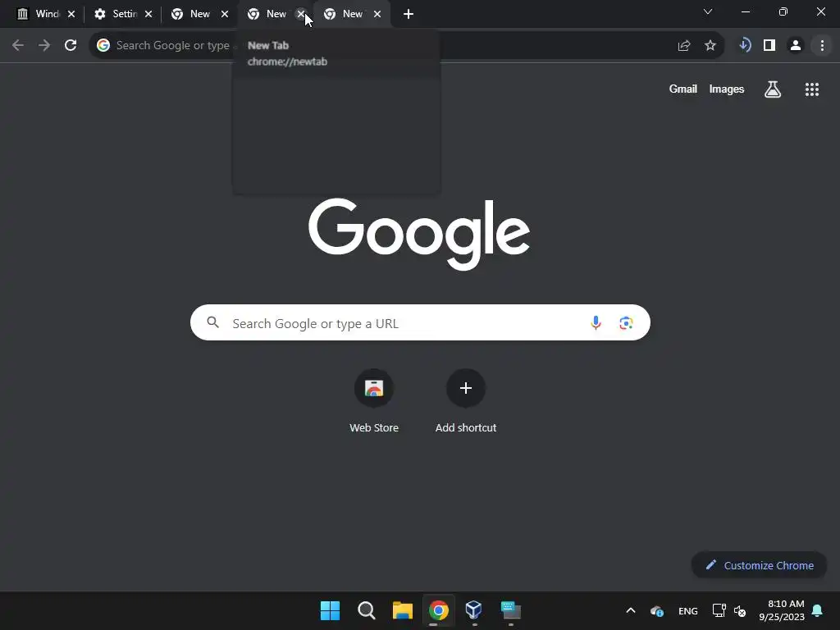Viewport: 840px width, 630px height.
Task: Open Search Labs flask icon
Action: (773, 89)
